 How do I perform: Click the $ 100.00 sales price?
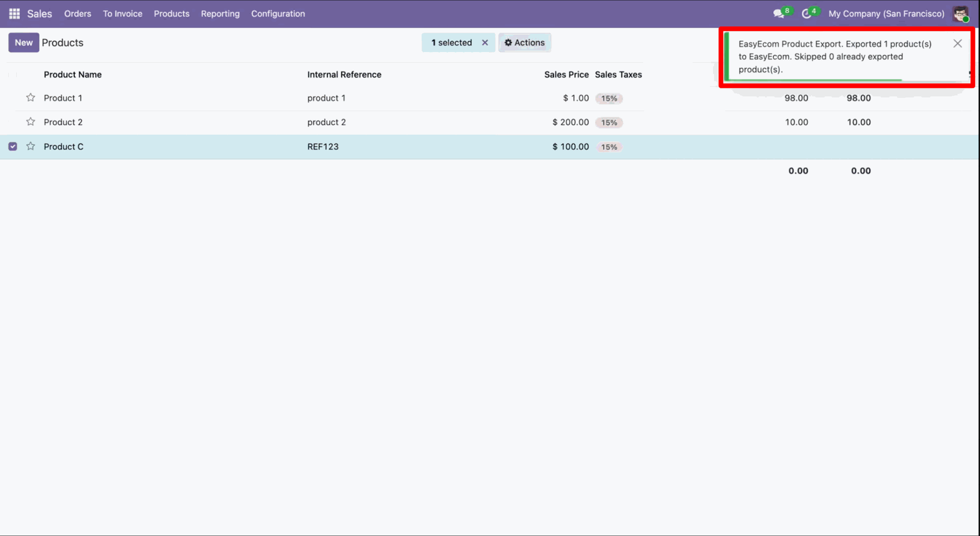[x=570, y=147]
